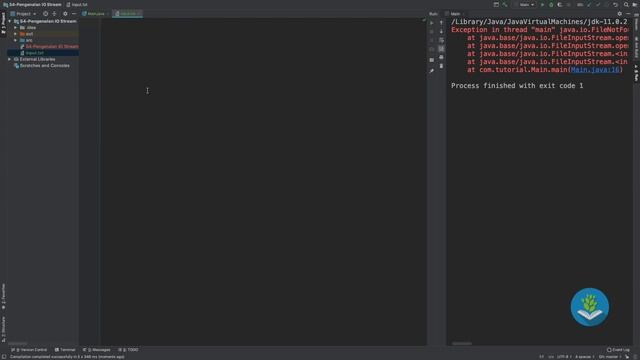The height and width of the screenshot is (360, 640).
Task: Select the Main tab in Run panel
Action: point(454,13)
